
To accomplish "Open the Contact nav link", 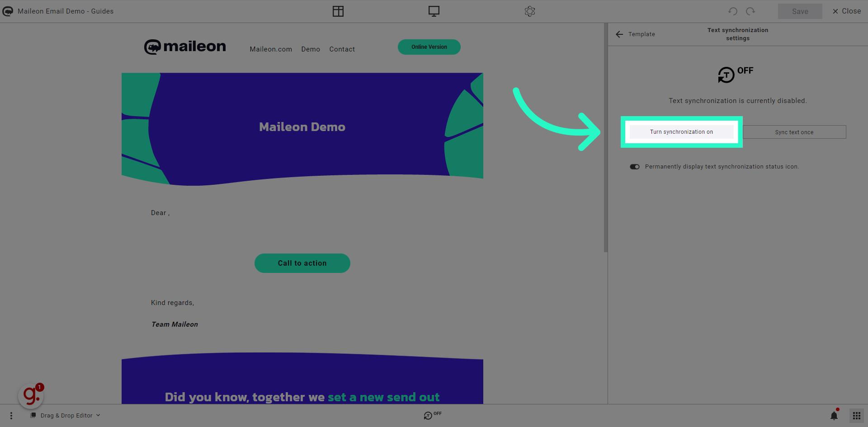I will tap(342, 49).
